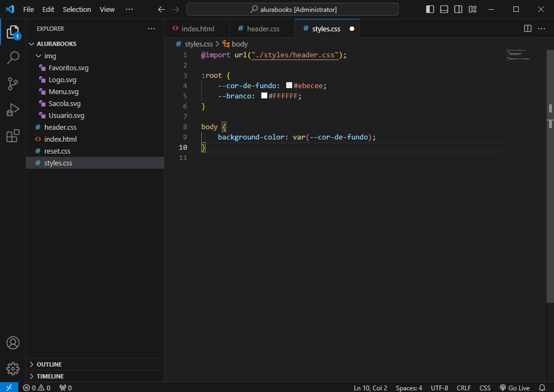Screen dimensions: 554x392
Task: Expand the OUTLINE section
Action: point(95,364)
